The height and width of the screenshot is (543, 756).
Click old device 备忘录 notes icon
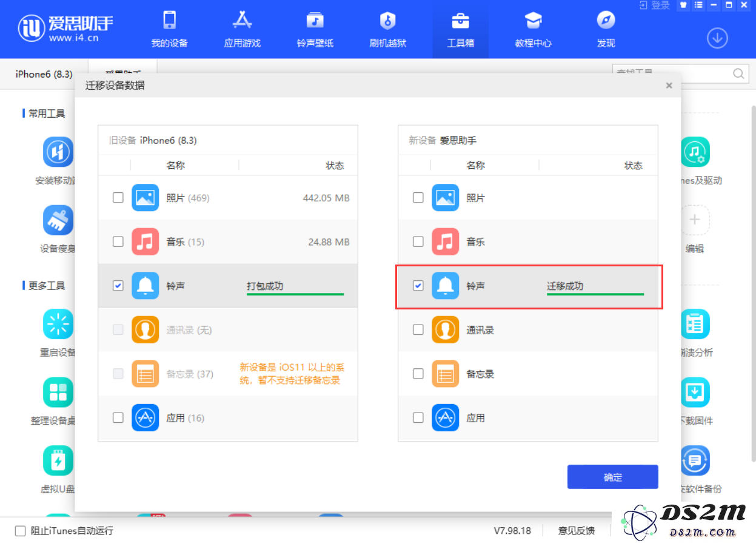(146, 374)
